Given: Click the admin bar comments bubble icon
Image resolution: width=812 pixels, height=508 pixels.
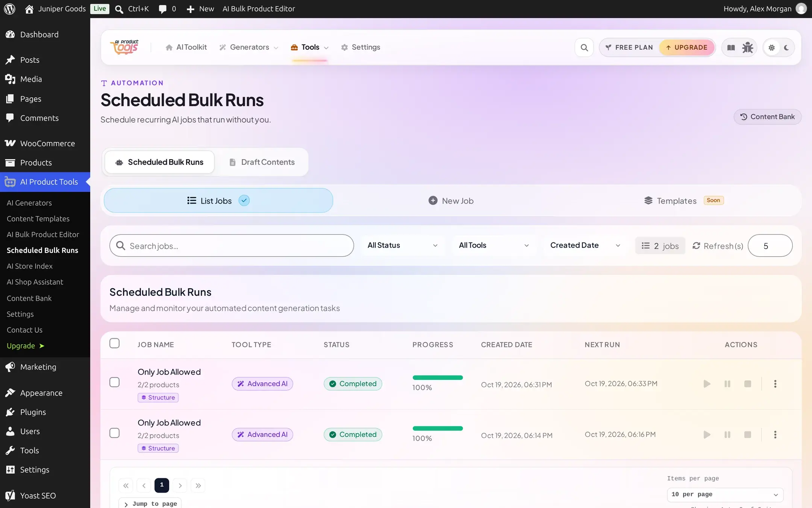Looking at the screenshot, I should 162,9.
